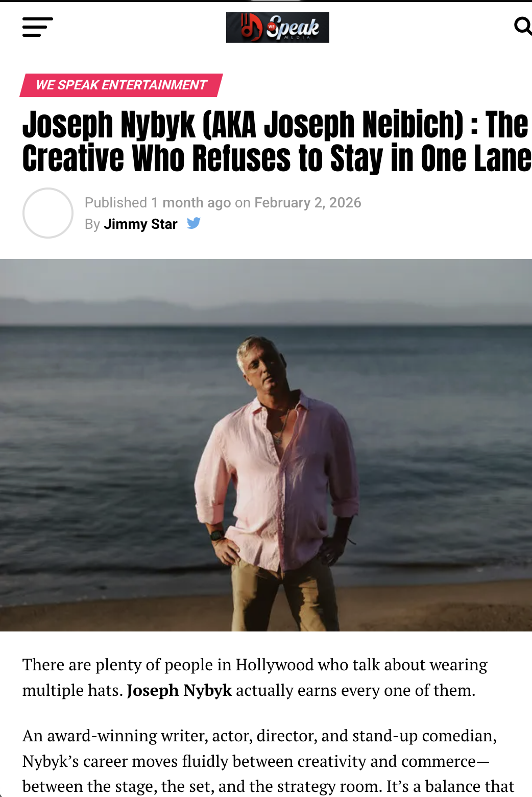The width and height of the screenshot is (532, 797).
Task: Select the 'Published' label text
Action: click(x=116, y=203)
